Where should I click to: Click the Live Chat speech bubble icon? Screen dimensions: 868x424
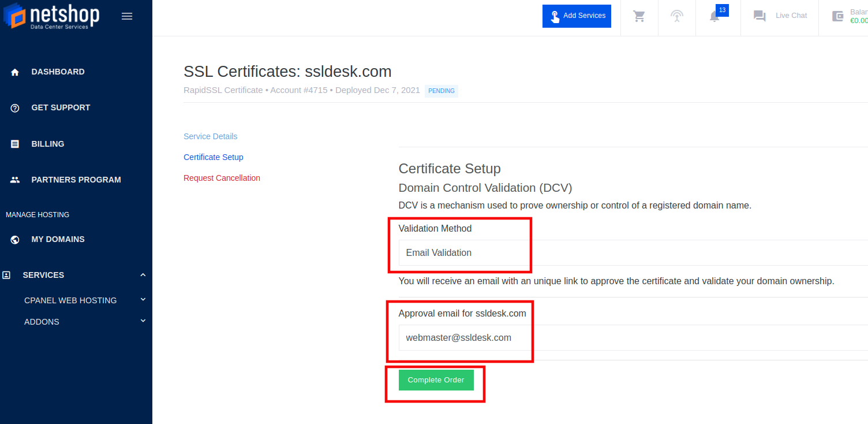[759, 16]
